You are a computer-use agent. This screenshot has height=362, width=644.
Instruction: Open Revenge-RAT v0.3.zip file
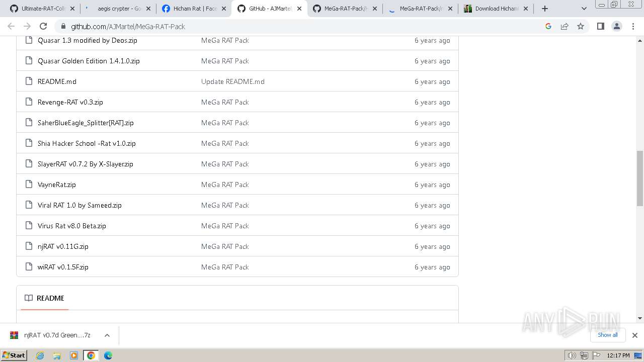pyautogui.click(x=70, y=102)
